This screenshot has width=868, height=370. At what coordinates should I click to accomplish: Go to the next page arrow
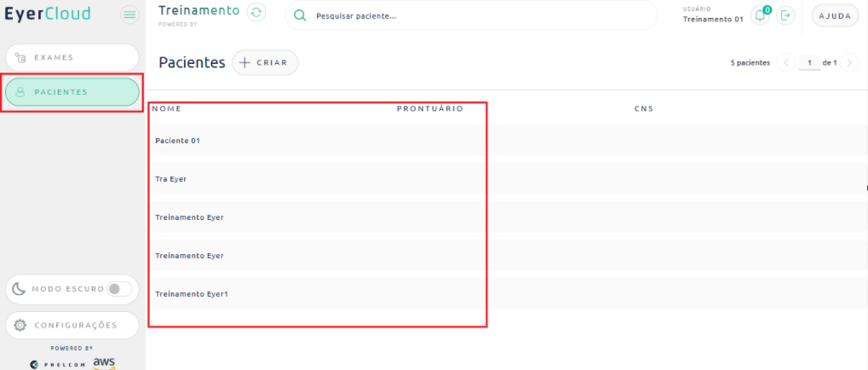849,63
